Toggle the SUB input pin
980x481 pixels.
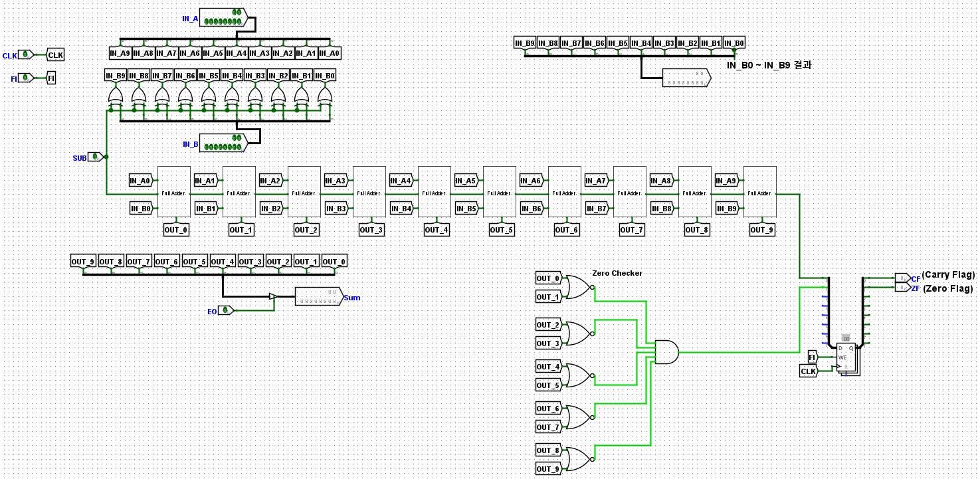point(96,157)
